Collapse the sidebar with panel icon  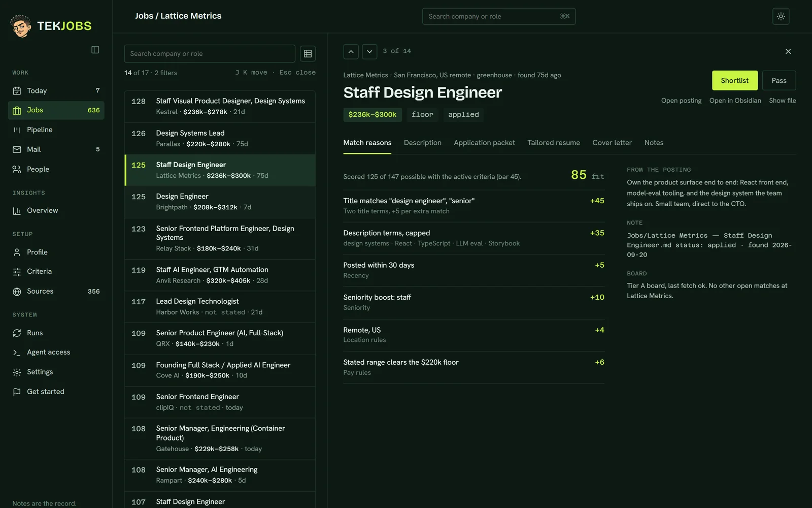(x=95, y=50)
